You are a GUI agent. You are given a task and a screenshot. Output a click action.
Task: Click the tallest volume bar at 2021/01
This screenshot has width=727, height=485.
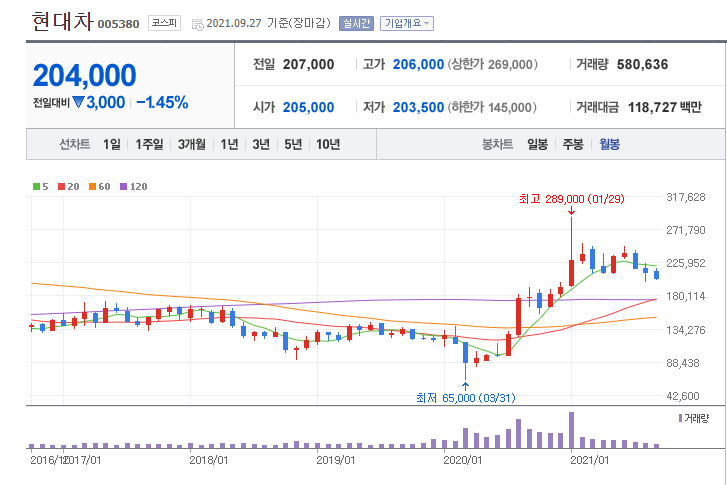(x=571, y=430)
